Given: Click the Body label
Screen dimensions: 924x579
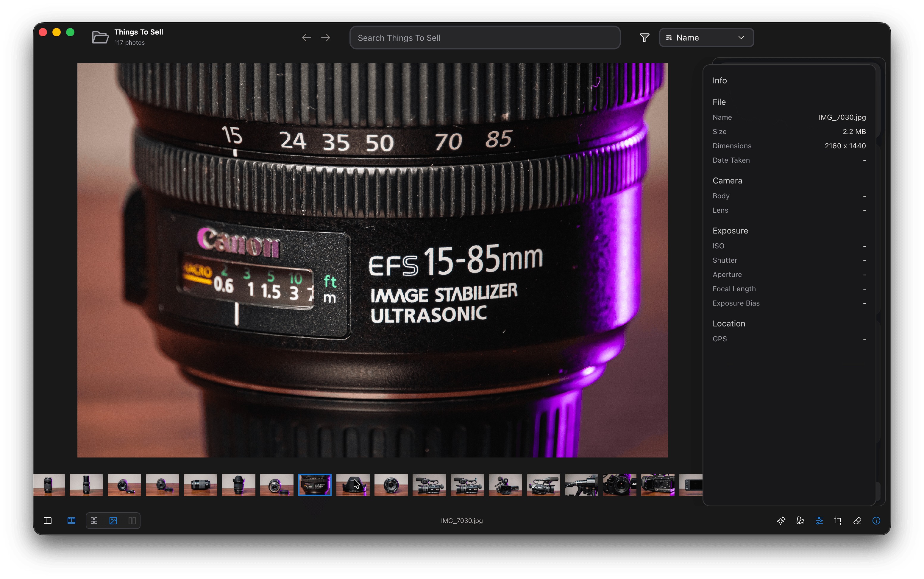Looking at the screenshot, I should pos(721,196).
